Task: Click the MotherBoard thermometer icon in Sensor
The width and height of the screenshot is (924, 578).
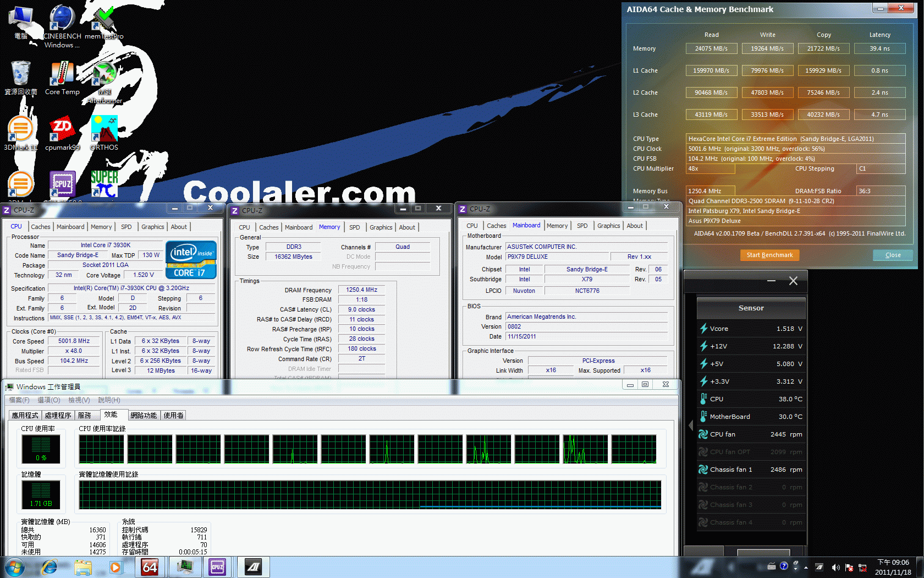Action: [x=703, y=417]
